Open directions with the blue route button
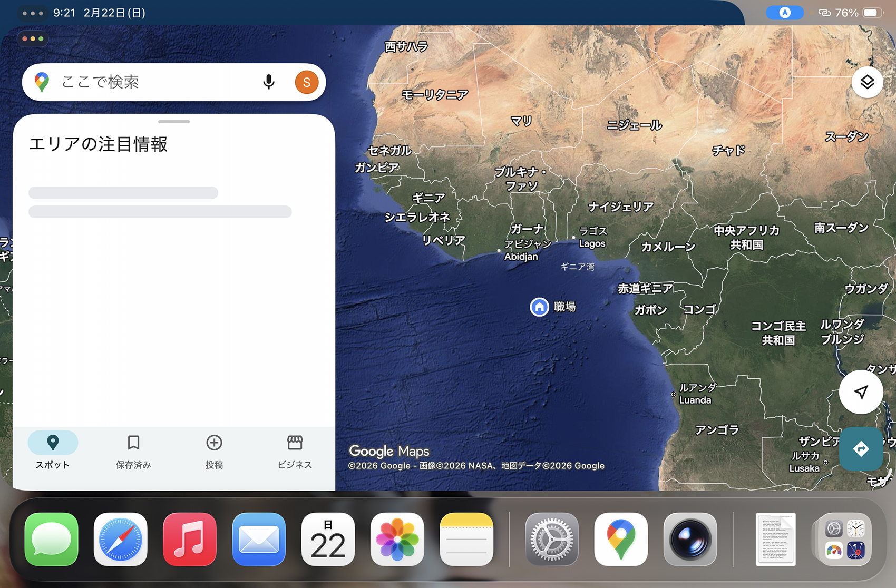The image size is (896, 588). click(x=861, y=449)
